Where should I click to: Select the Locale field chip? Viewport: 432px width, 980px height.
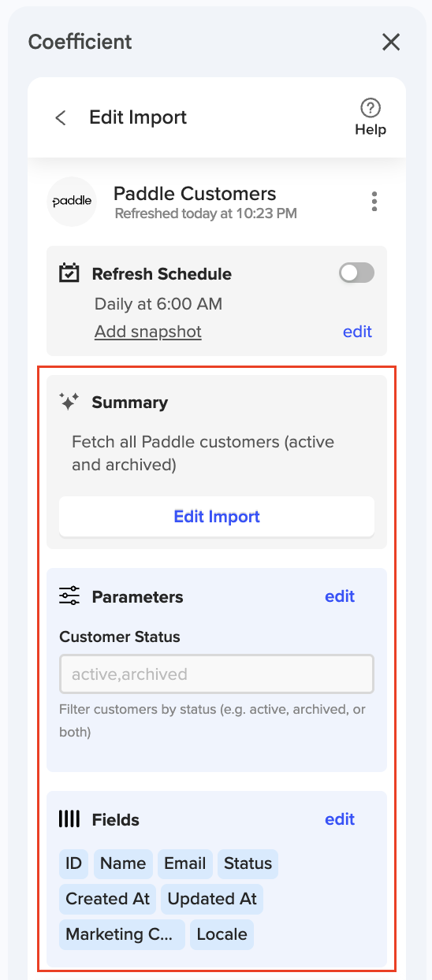click(x=222, y=934)
